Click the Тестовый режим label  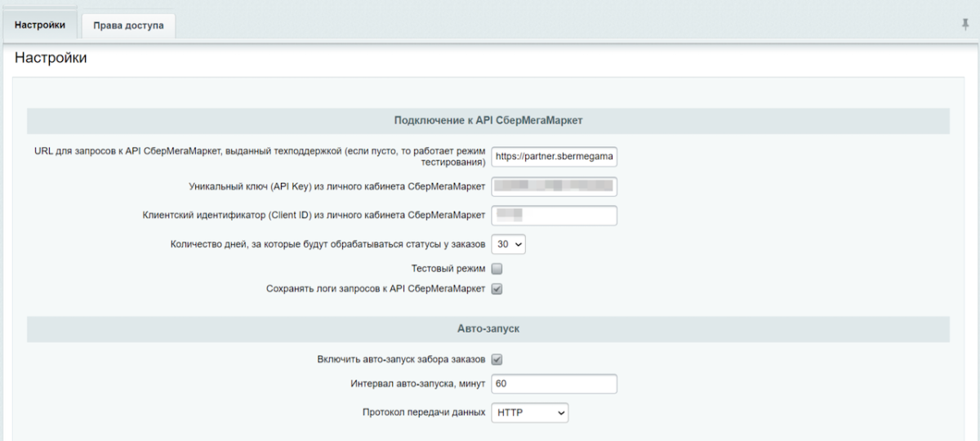click(x=449, y=268)
